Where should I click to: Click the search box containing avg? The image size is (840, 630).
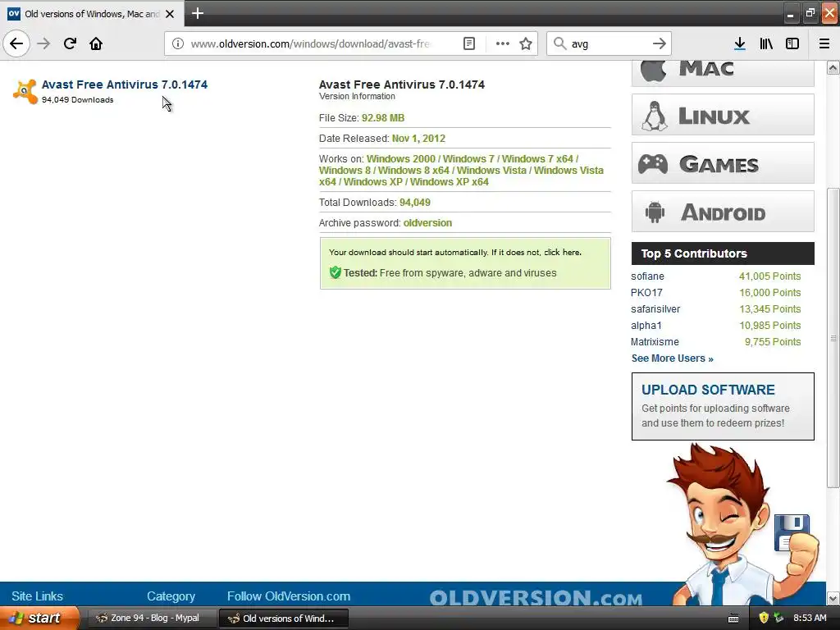click(608, 43)
